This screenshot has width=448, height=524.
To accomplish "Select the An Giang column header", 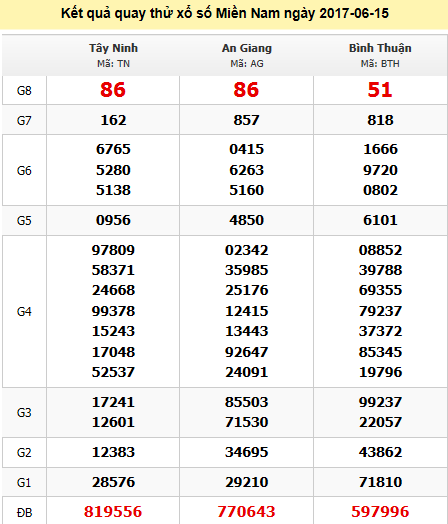I will click(x=247, y=48).
